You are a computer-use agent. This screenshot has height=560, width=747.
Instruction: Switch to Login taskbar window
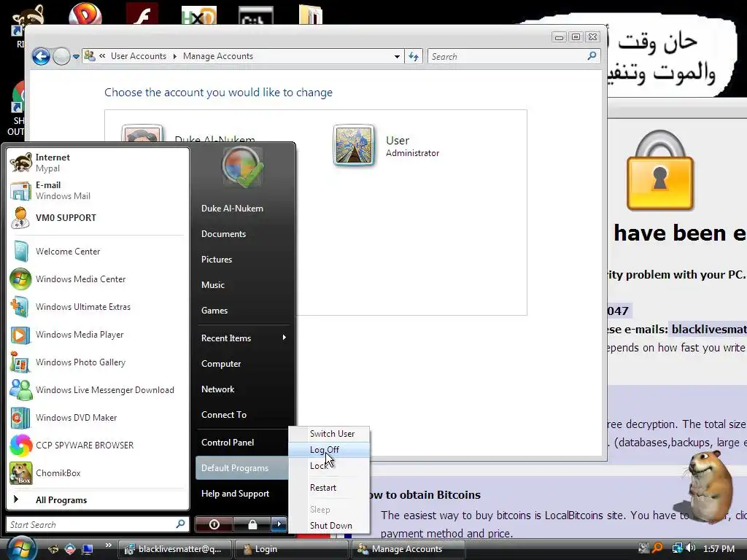[290, 549]
